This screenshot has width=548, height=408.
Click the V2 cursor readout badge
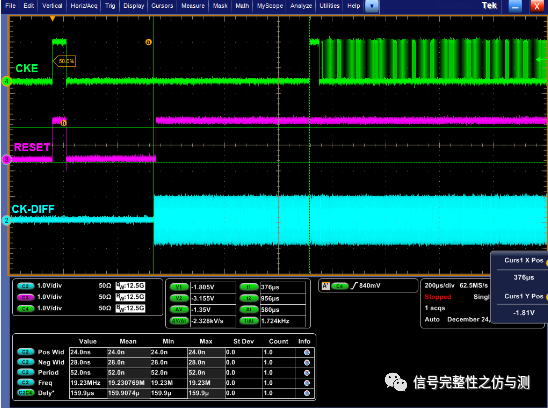point(179,298)
